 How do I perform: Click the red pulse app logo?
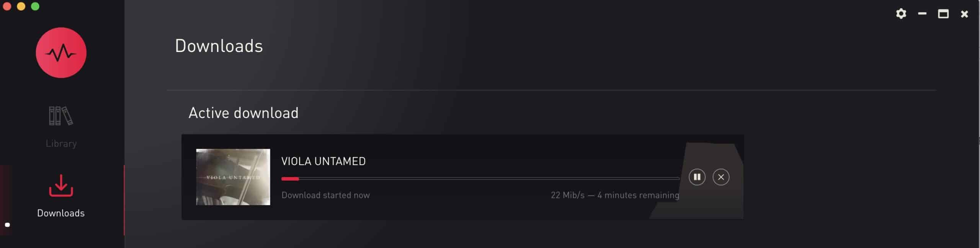(61, 53)
